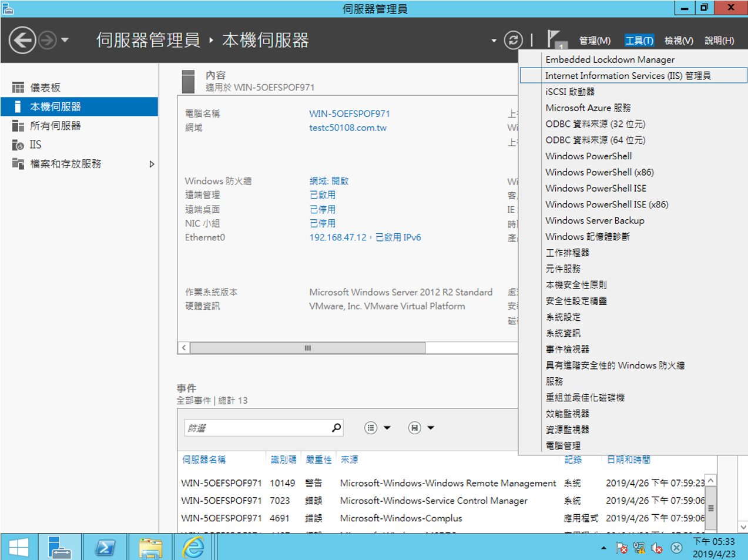
Task: Choose ODBC 資料來源 (32 位元)
Action: [x=633, y=124]
